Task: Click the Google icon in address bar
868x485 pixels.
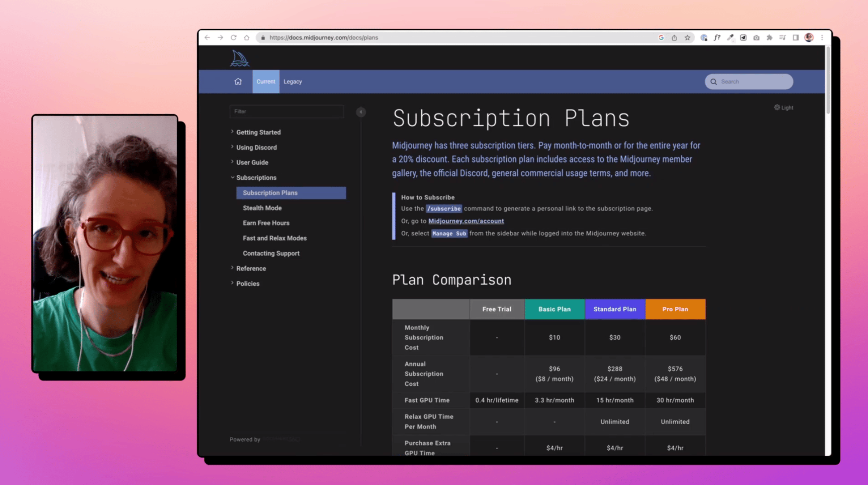Action: pos(661,38)
